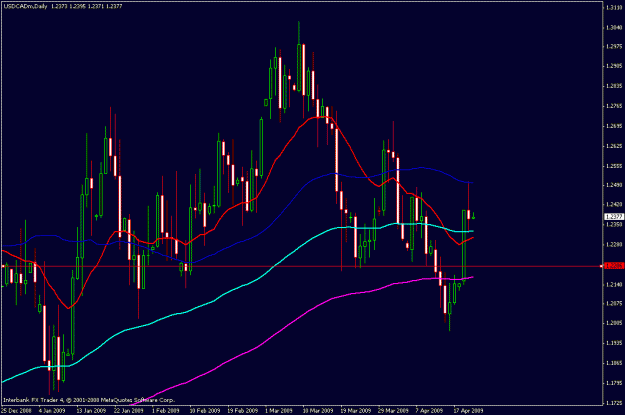Click the 1.3110 price axis label
The height and width of the screenshot is (415, 625).
[x=614, y=8]
